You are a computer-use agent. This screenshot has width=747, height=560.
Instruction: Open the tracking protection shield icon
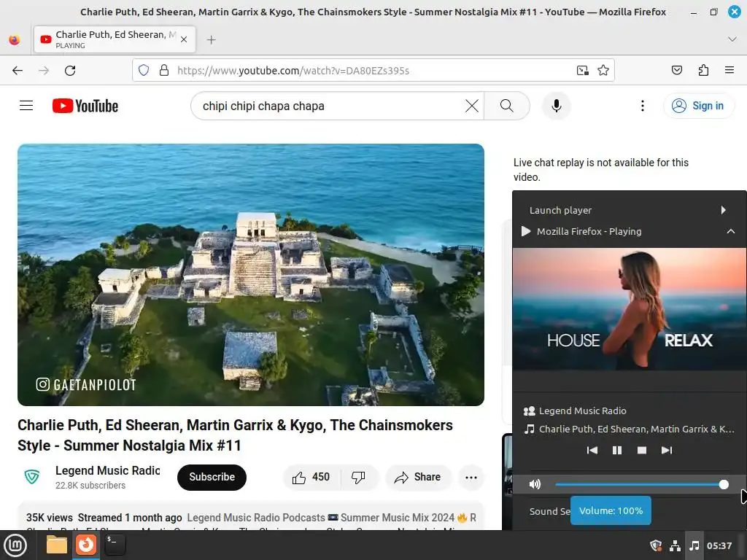click(x=144, y=71)
